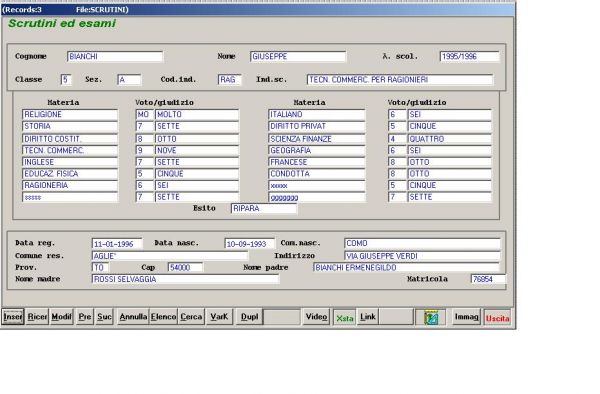Click the MO vote code field
Screen dimensions: 600x394
point(144,114)
